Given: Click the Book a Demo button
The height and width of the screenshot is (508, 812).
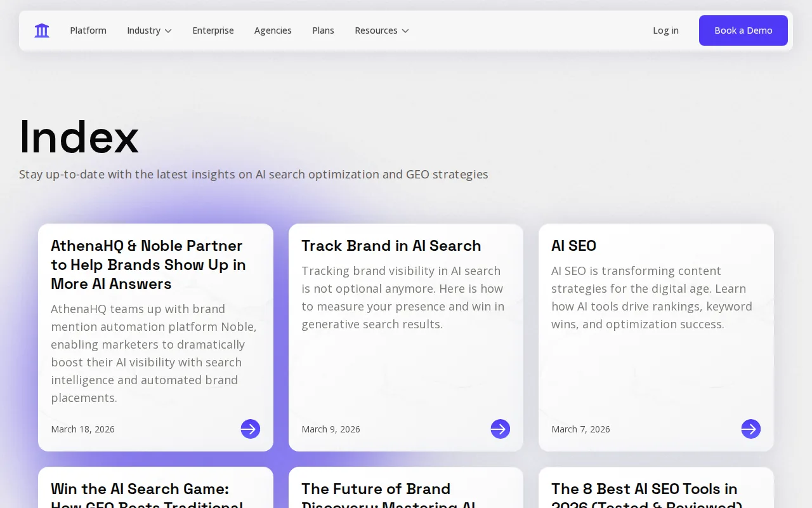Looking at the screenshot, I should click(x=743, y=30).
